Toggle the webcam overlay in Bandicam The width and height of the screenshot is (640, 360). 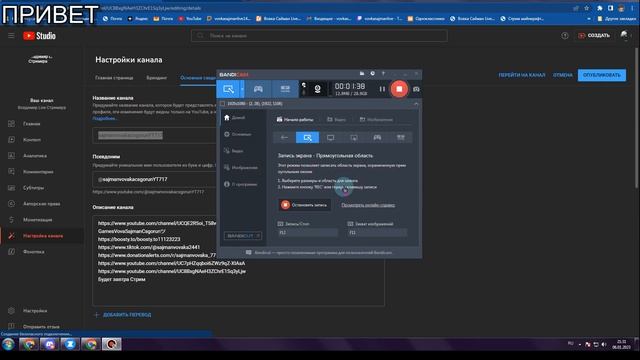tap(317, 89)
